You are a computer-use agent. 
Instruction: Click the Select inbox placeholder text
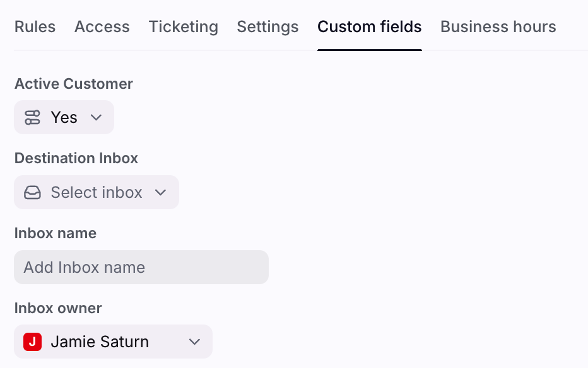pyautogui.click(x=97, y=192)
